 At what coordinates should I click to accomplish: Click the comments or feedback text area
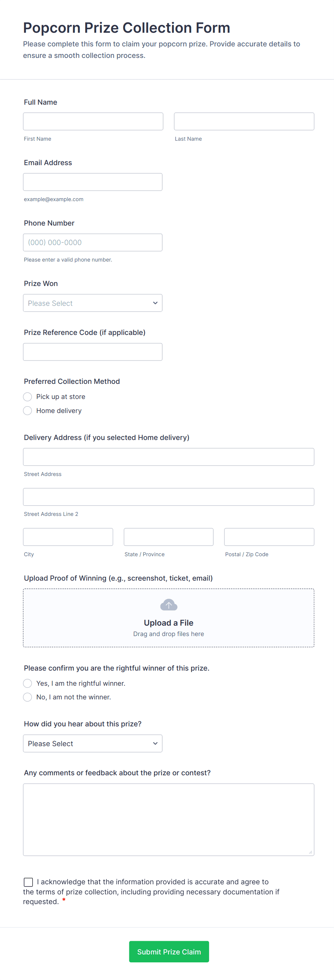click(x=168, y=820)
